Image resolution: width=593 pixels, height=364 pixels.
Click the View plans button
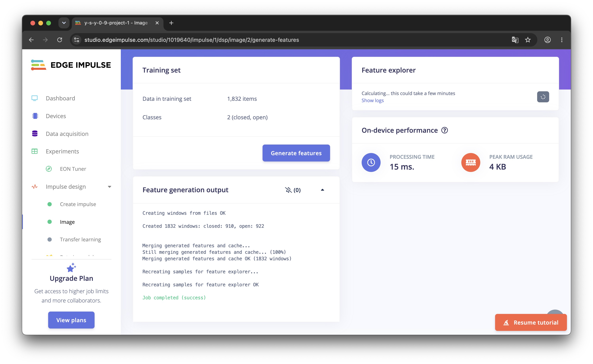pos(71,320)
